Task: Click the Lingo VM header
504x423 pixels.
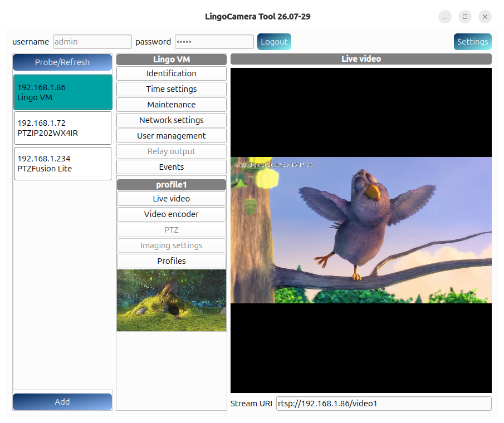Action: click(x=172, y=60)
